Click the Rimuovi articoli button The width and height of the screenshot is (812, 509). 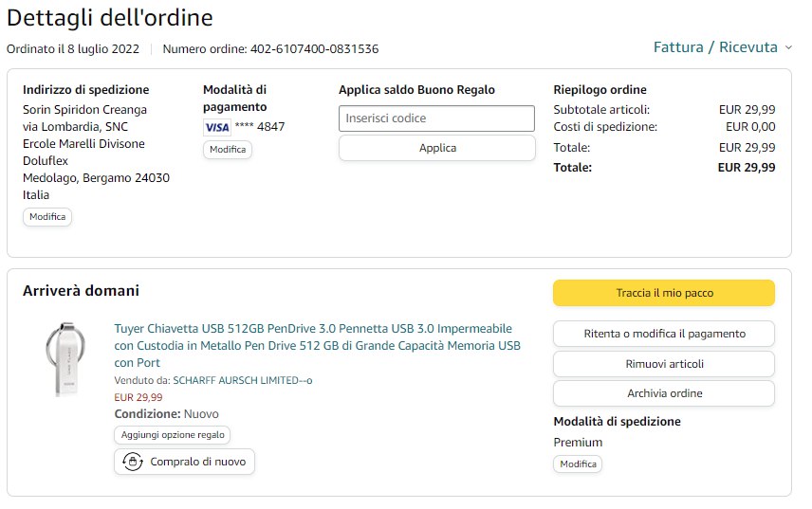(663, 364)
